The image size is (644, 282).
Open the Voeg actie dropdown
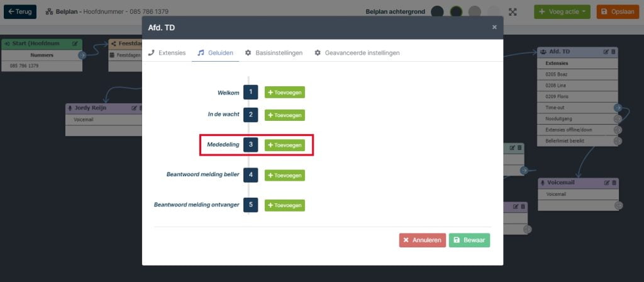pyautogui.click(x=562, y=11)
